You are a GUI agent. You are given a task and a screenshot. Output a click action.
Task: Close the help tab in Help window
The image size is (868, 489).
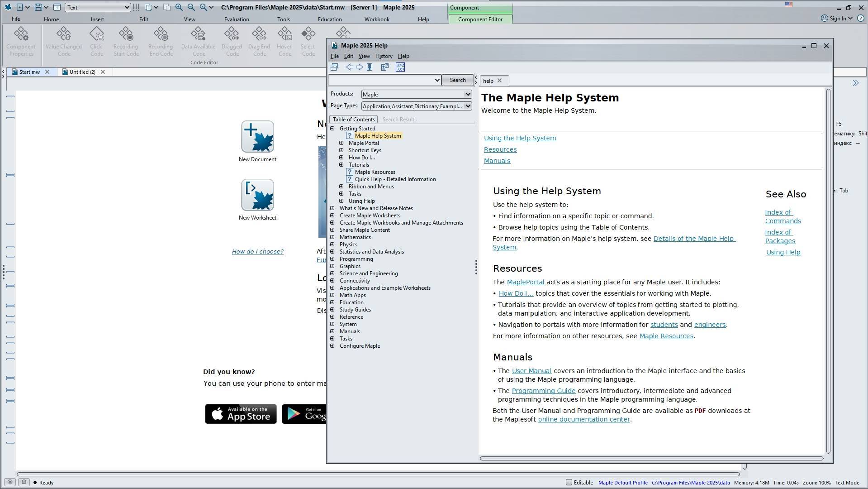(x=499, y=81)
